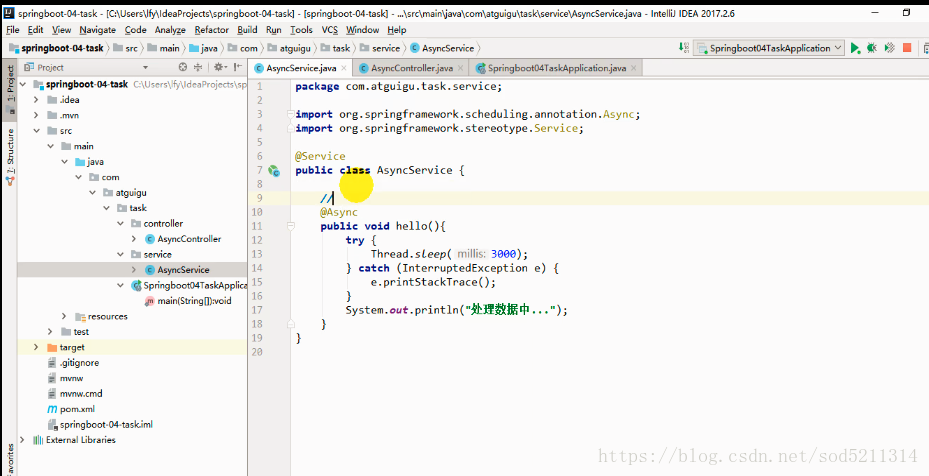Open the VCS menu
Screen dimensions: 929x476
click(330, 30)
